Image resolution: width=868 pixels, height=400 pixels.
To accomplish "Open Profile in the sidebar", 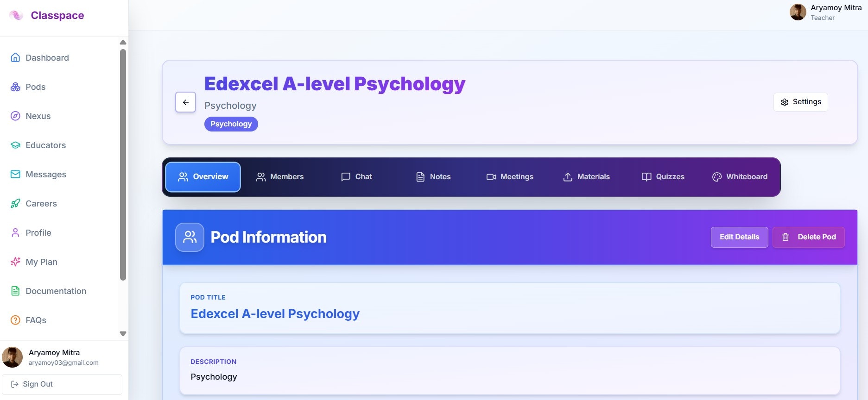I will tap(59, 232).
